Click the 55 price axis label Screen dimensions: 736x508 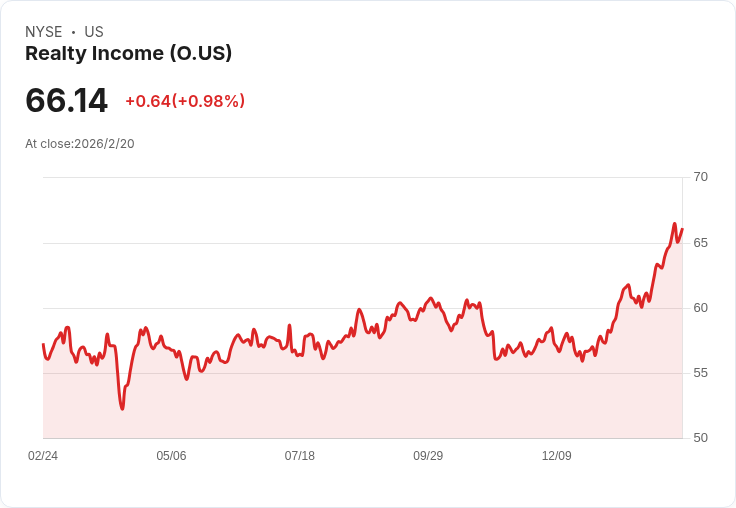(700, 373)
